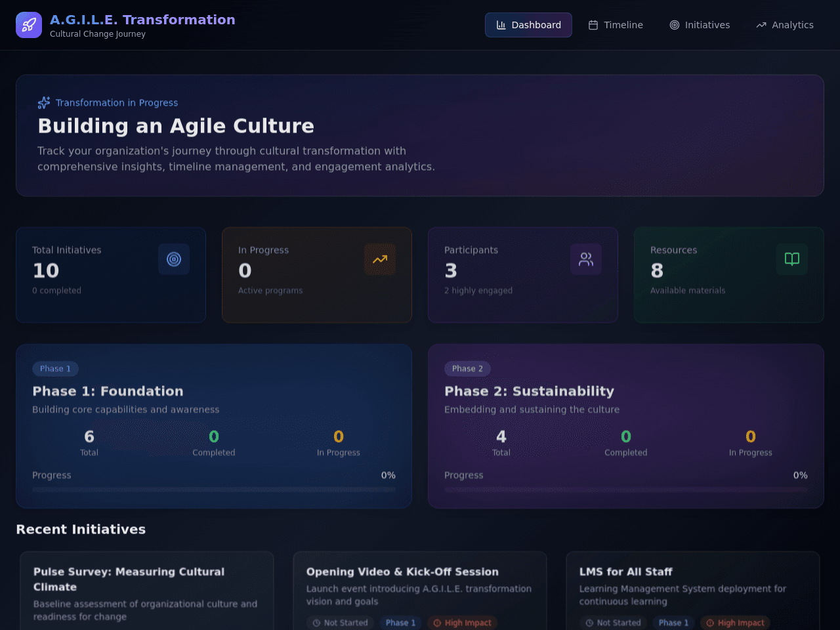Click the Phase 1: Foundation heading
The width and height of the screenshot is (840, 630).
click(108, 391)
